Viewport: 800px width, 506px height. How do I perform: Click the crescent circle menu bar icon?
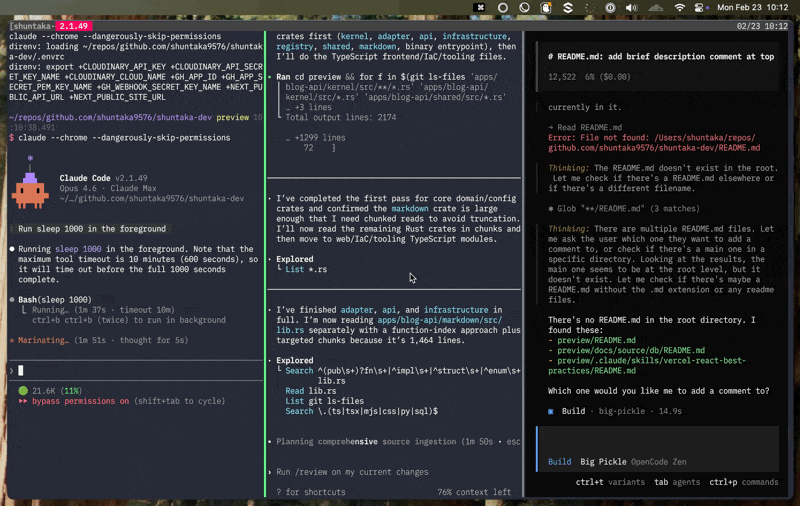click(x=524, y=8)
